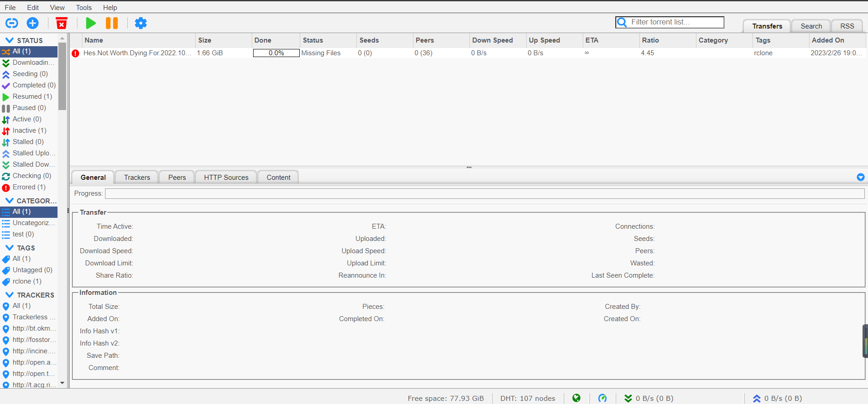Filter by Stalled (0) status

[29, 142]
